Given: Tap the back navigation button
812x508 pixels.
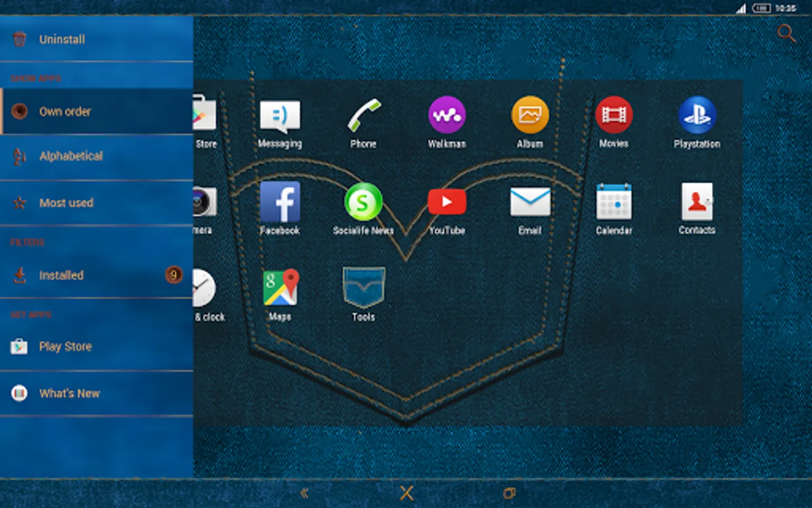Looking at the screenshot, I should click(304, 493).
